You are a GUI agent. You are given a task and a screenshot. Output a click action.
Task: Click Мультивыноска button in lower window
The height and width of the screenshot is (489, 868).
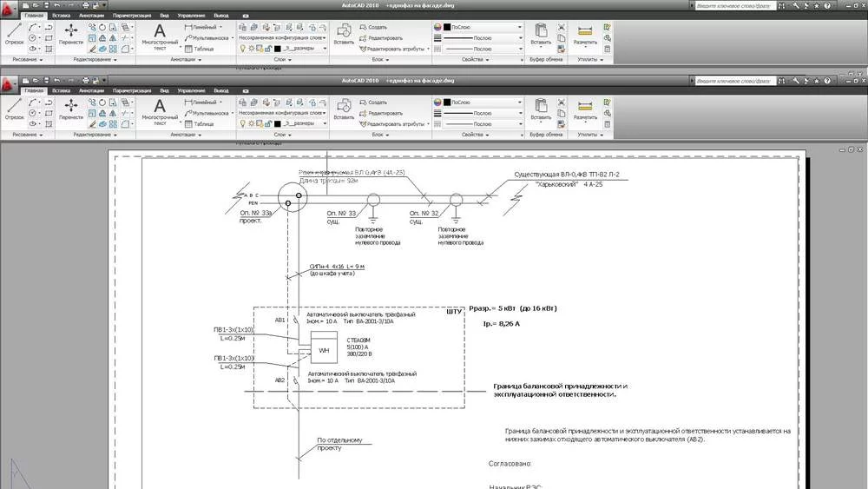point(207,113)
